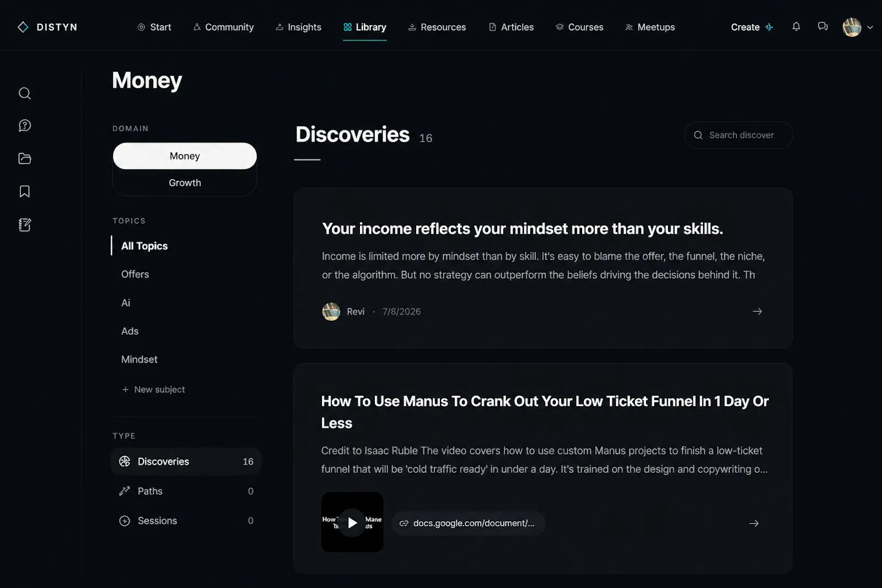Open the Insights tab
Viewport: 882px width, 588px height.
pos(298,27)
